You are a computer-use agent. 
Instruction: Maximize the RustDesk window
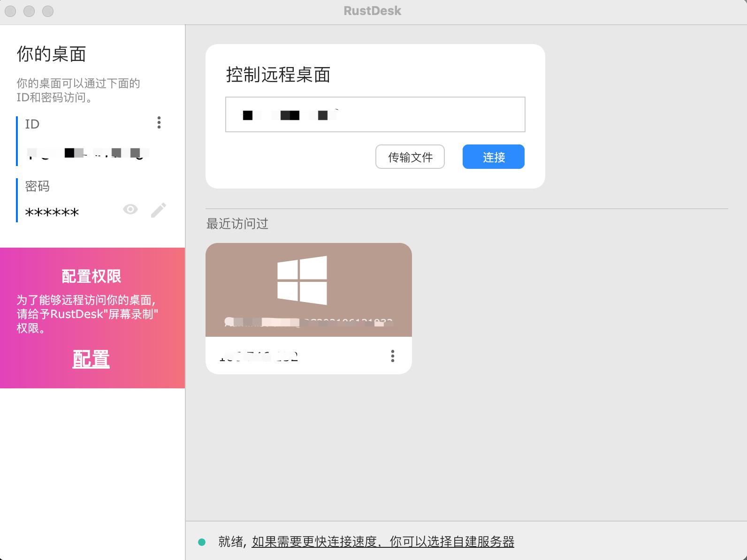coord(48,11)
